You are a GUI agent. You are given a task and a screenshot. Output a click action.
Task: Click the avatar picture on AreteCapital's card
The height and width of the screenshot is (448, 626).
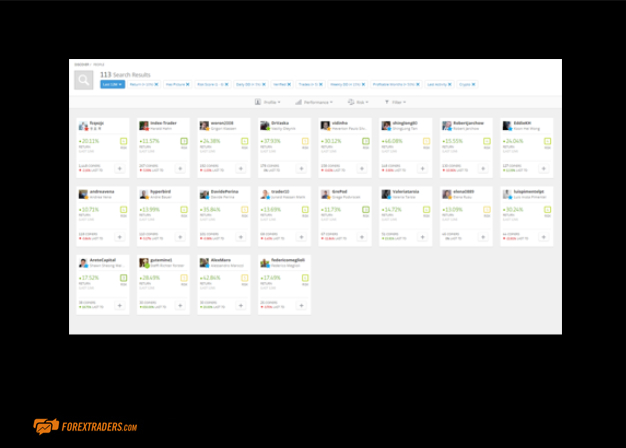[83, 263]
